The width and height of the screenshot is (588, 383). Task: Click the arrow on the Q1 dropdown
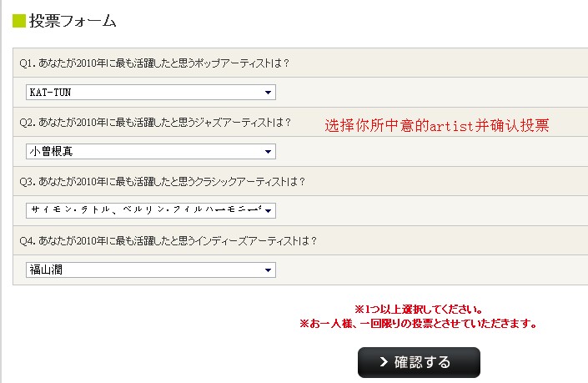[268, 93]
